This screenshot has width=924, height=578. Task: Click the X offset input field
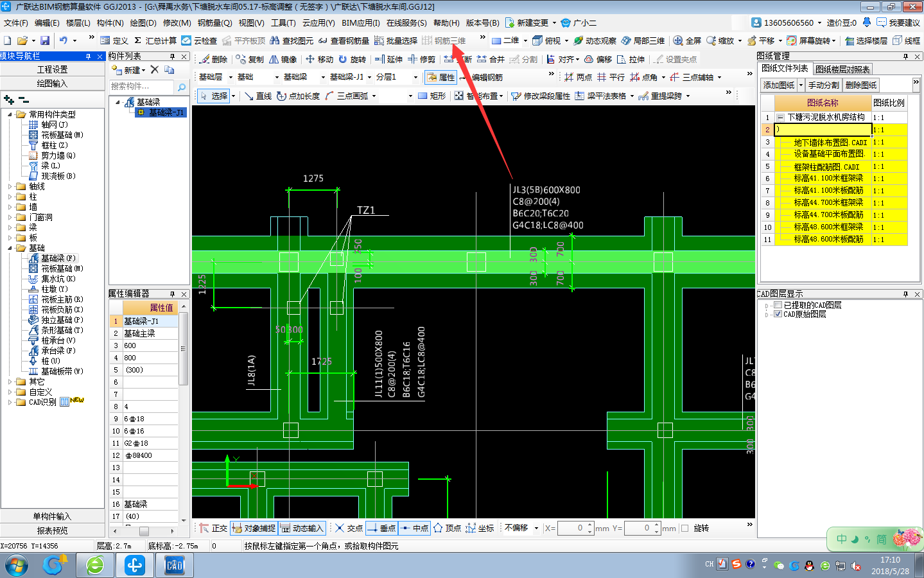coord(571,528)
